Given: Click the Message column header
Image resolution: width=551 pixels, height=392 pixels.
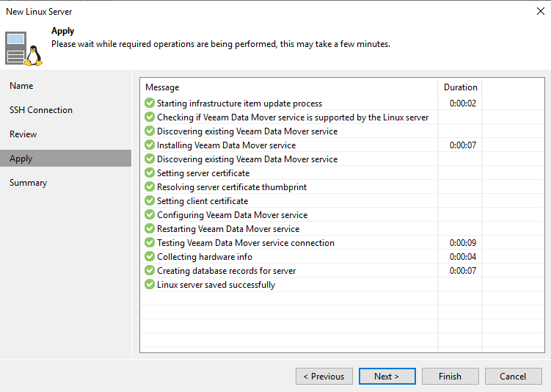Looking at the screenshot, I should (289, 87).
